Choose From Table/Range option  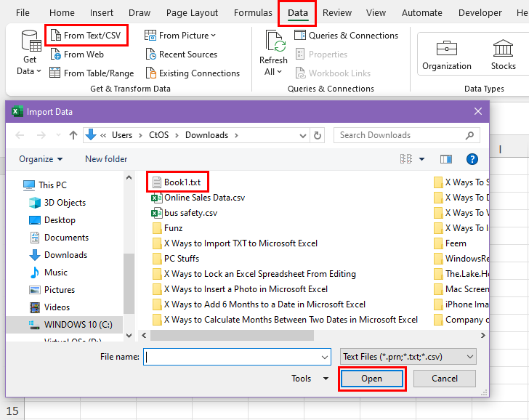[92, 73]
